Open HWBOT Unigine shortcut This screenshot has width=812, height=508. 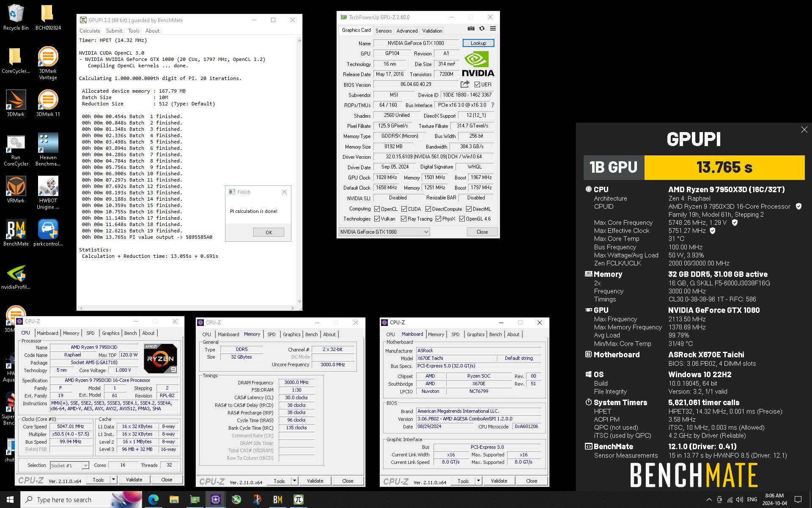(x=48, y=193)
